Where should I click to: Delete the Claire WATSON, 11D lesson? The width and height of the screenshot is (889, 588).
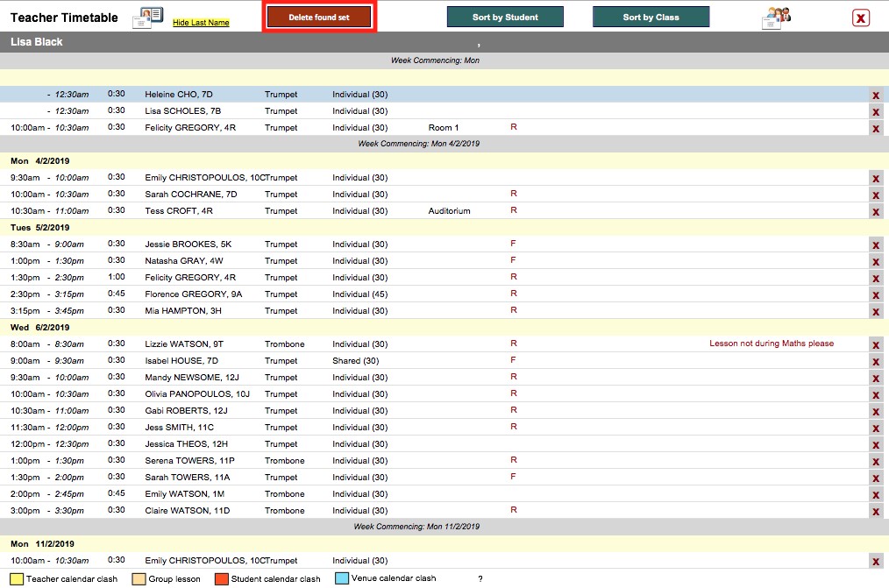coord(876,512)
